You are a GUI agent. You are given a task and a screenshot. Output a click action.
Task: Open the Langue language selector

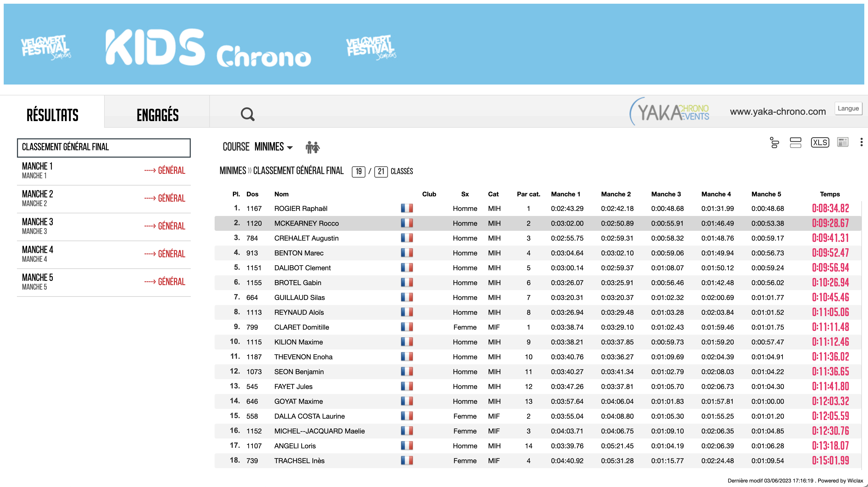pyautogui.click(x=848, y=109)
